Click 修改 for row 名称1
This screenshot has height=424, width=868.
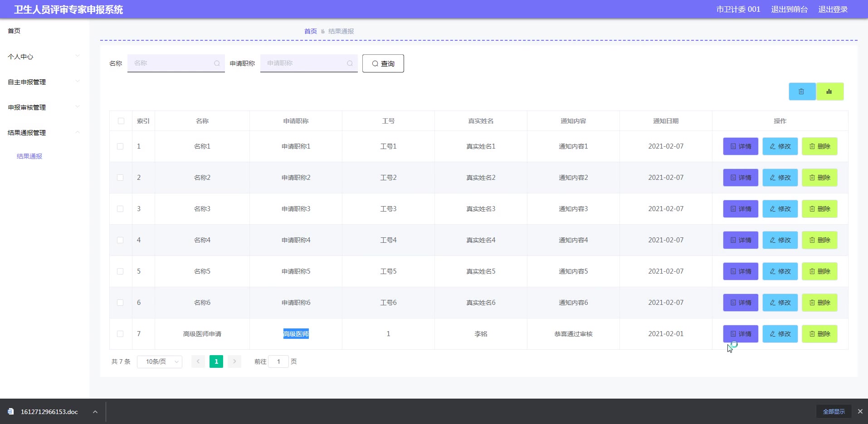780,146
